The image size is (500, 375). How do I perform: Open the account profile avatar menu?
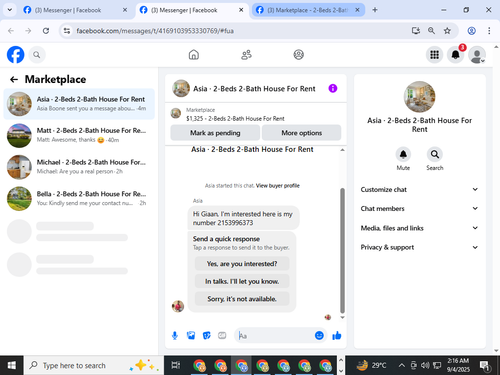pyautogui.click(x=477, y=55)
